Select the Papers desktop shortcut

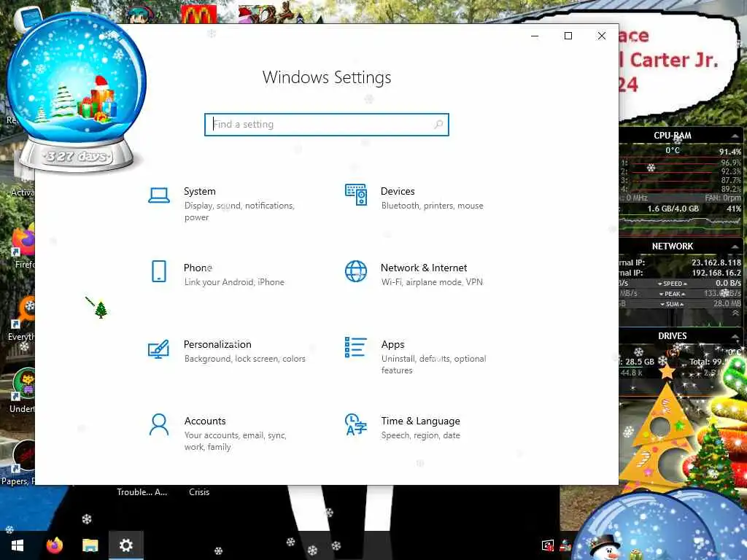pyautogui.click(x=19, y=463)
